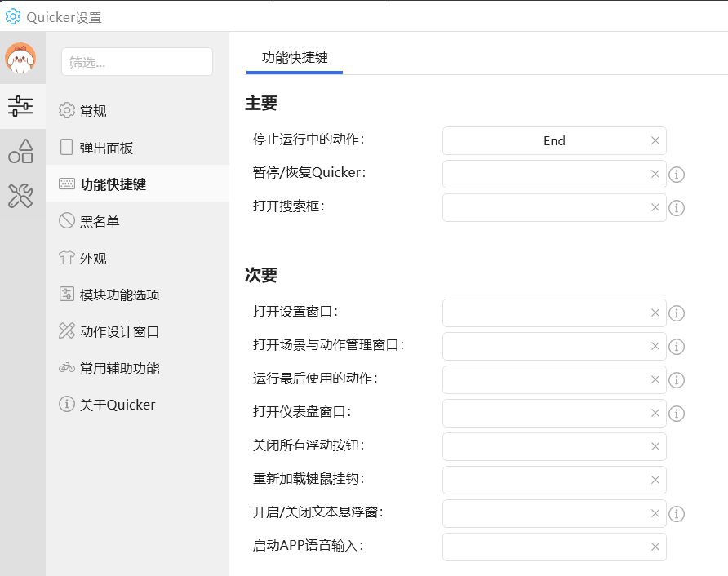Click the 停止运行中的动作 hotkey field showing End

[554, 140]
